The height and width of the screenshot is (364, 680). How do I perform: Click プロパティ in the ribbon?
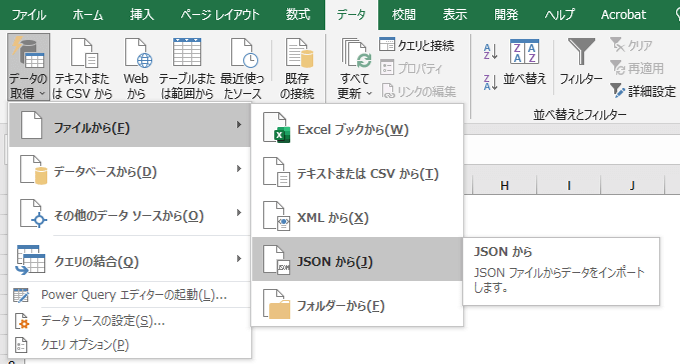pyautogui.click(x=412, y=68)
